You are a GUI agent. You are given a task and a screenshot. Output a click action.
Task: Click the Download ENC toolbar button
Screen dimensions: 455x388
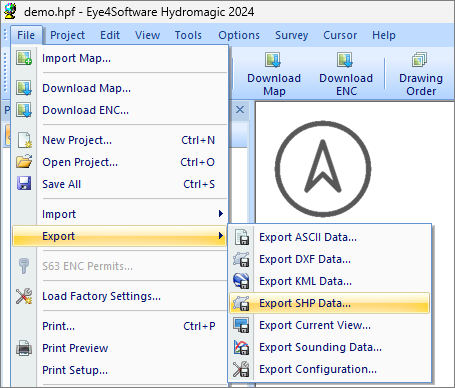coord(346,74)
